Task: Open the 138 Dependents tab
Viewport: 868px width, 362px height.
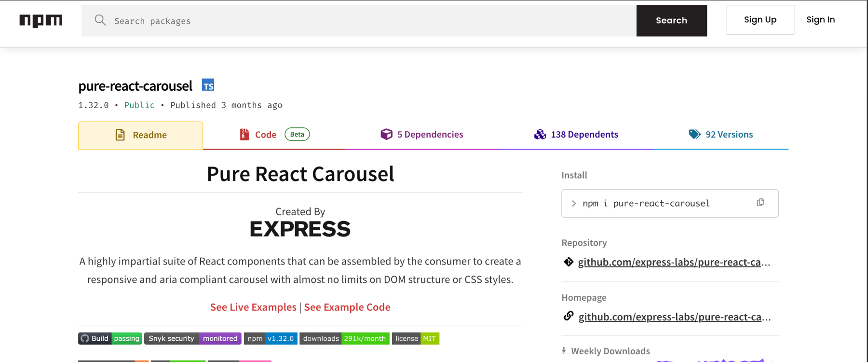Action: point(576,135)
